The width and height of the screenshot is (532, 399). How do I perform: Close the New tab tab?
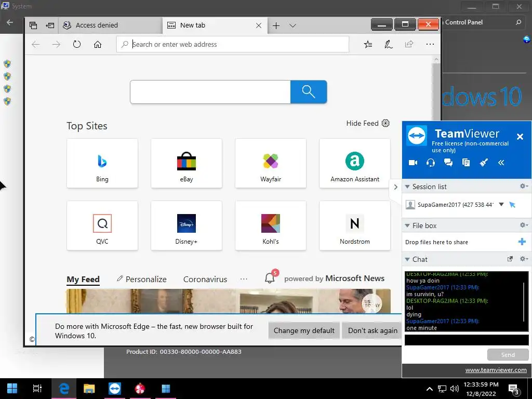(259, 25)
